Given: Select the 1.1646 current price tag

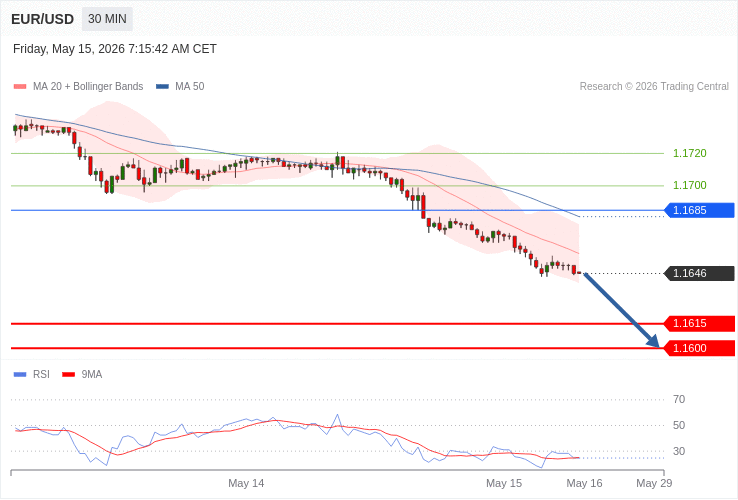Looking at the screenshot, I should tap(699, 273).
